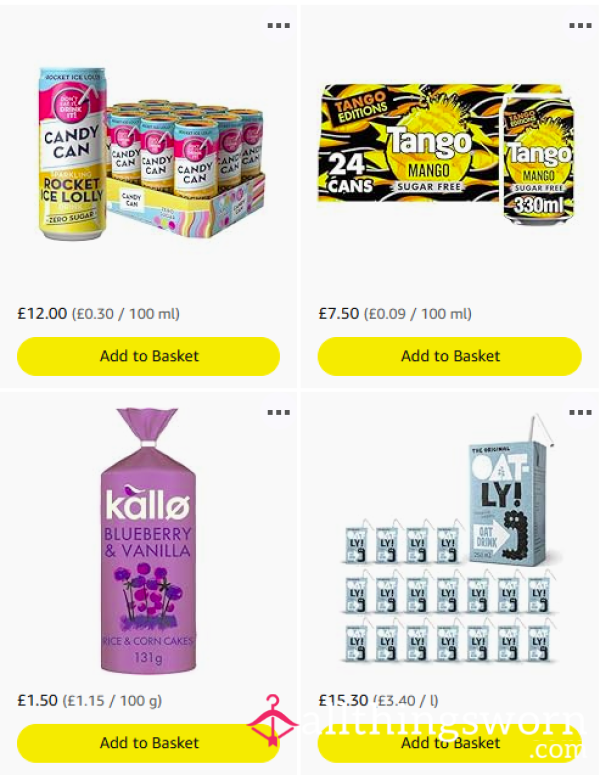The width and height of the screenshot is (600, 775).
Task: View the Oatly cartons product image
Action: (x=450, y=539)
